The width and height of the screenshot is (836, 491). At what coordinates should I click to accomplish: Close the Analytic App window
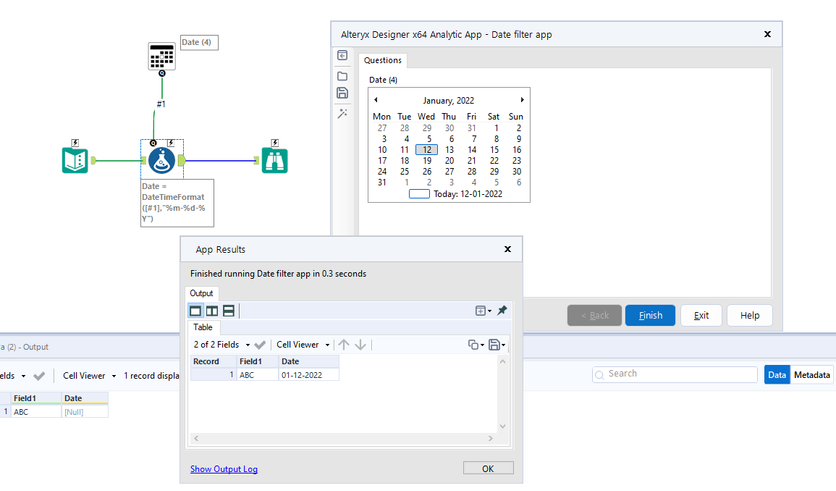point(767,34)
